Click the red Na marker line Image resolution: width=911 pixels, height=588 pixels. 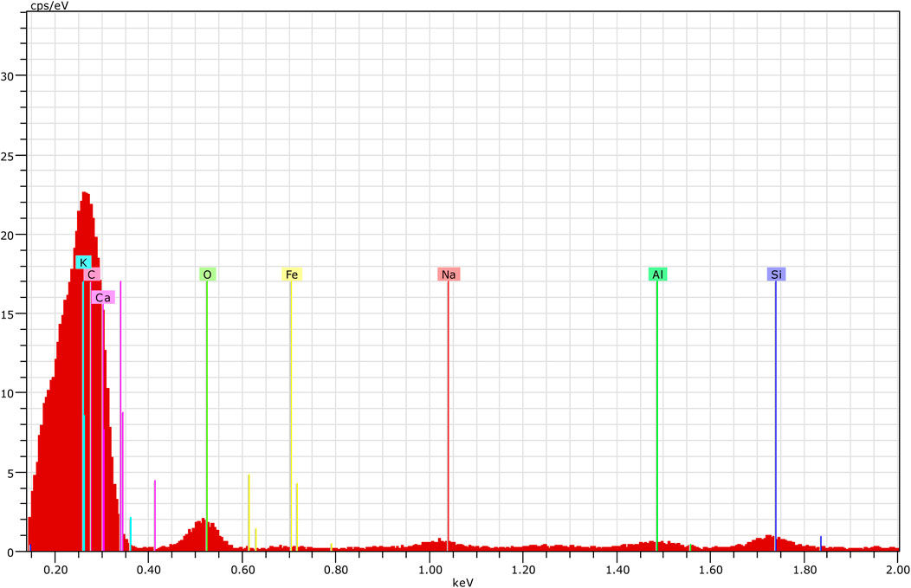coord(448,416)
